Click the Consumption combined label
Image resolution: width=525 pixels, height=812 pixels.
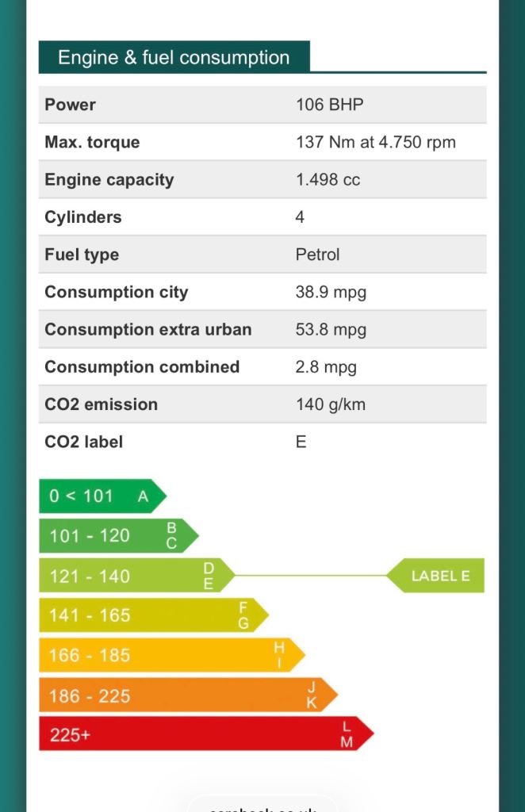142,366
